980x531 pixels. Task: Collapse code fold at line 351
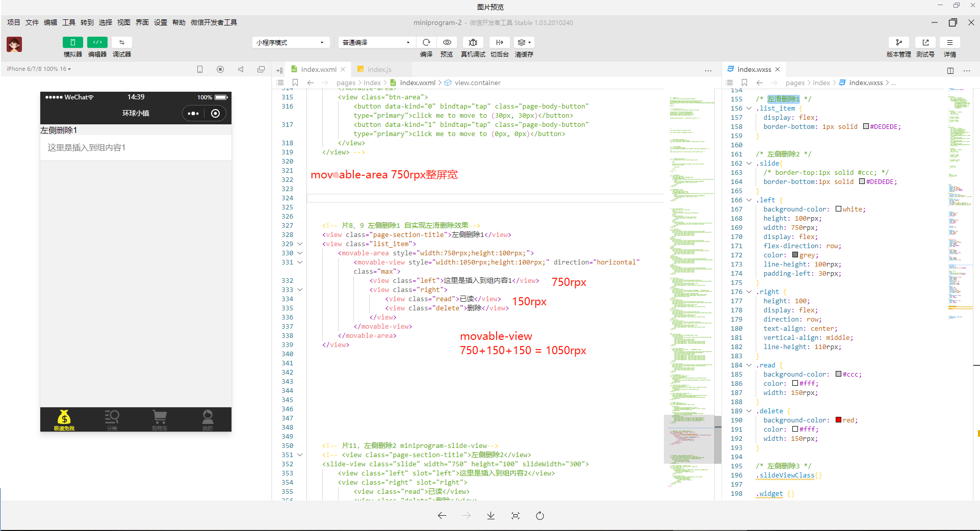(300, 455)
